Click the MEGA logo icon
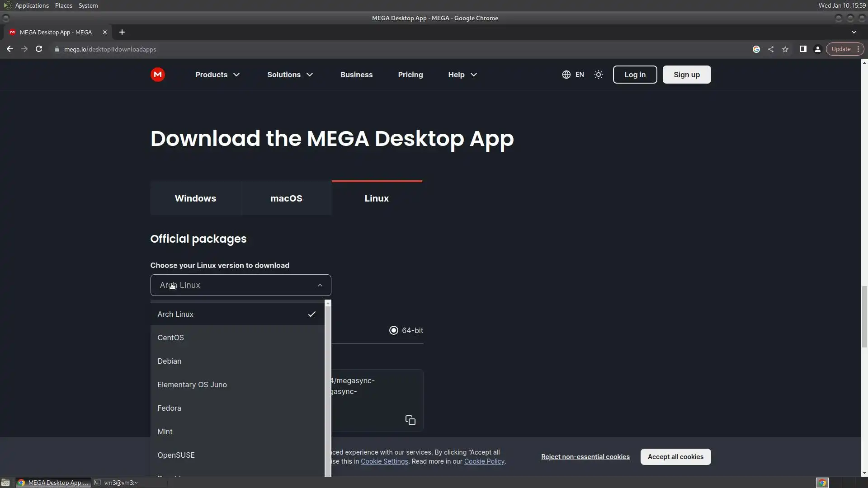Image resolution: width=868 pixels, height=488 pixels. point(157,75)
